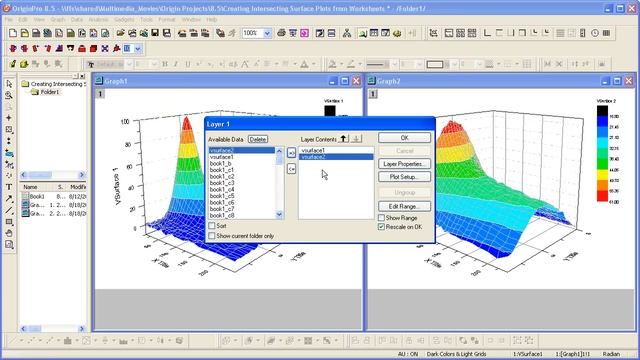Click the Open folder icon in standard toolbar
This screenshot has width=640, height=360.
[120, 33]
